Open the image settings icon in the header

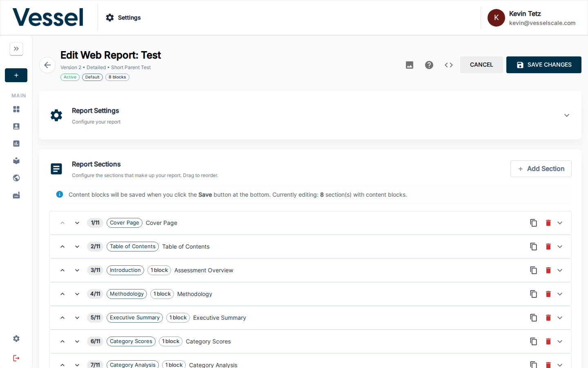(409, 65)
